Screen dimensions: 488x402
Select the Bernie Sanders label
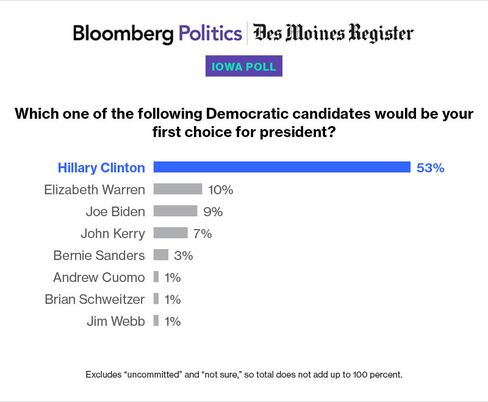pos(99,255)
